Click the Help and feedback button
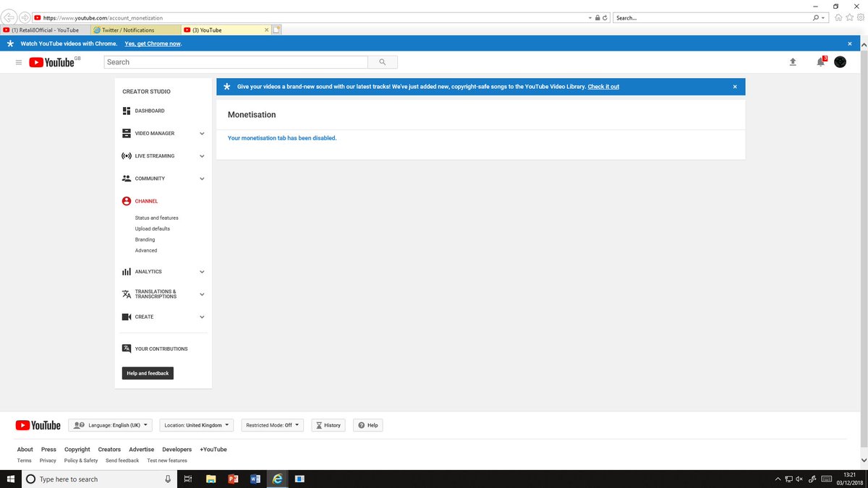 (148, 373)
